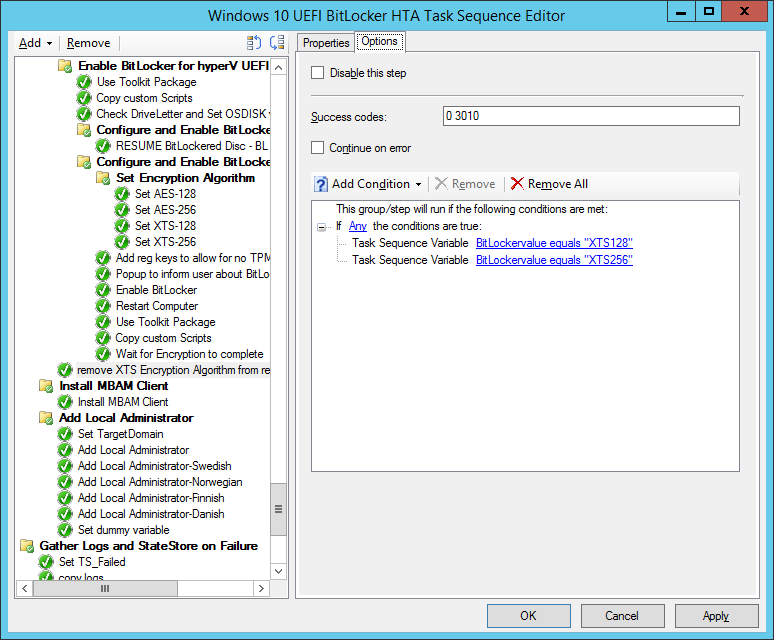Click the move step up icon

[254, 43]
